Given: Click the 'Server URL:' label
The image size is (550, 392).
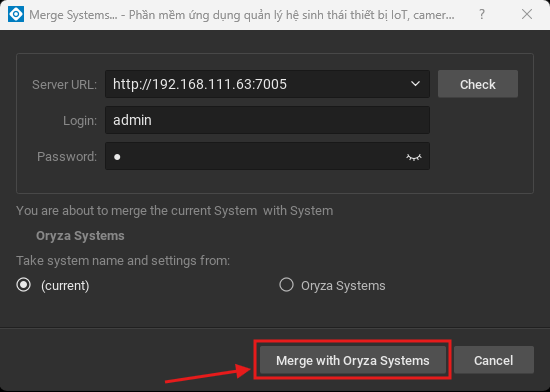Looking at the screenshot, I should point(64,85).
